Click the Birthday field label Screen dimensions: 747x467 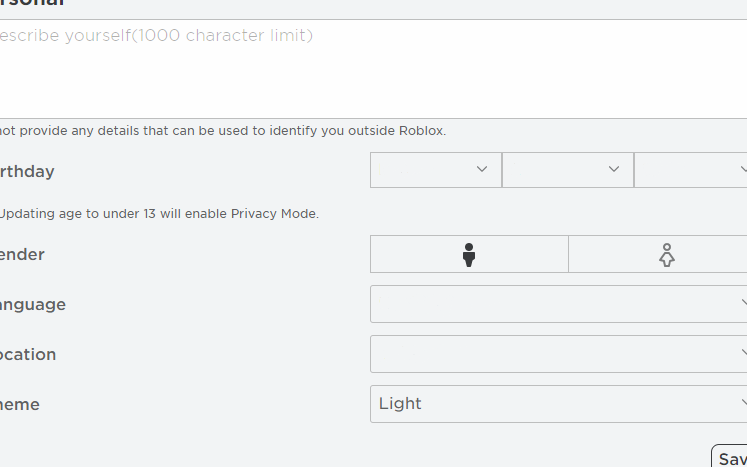[27, 171]
